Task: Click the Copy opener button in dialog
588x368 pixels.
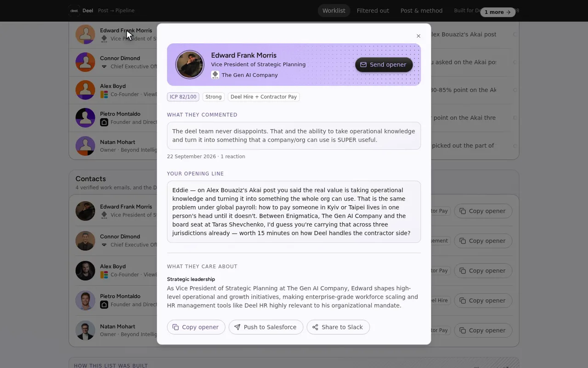Action: pyautogui.click(x=196, y=327)
